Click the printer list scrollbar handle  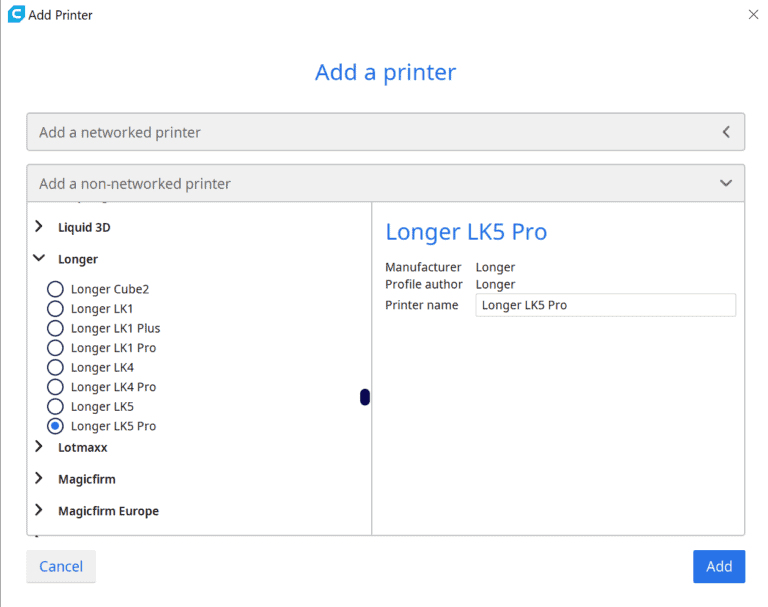pyautogui.click(x=365, y=397)
